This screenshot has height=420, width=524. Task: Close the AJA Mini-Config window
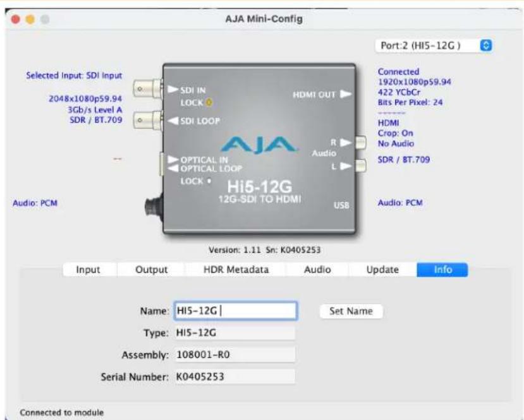point(15,20)
